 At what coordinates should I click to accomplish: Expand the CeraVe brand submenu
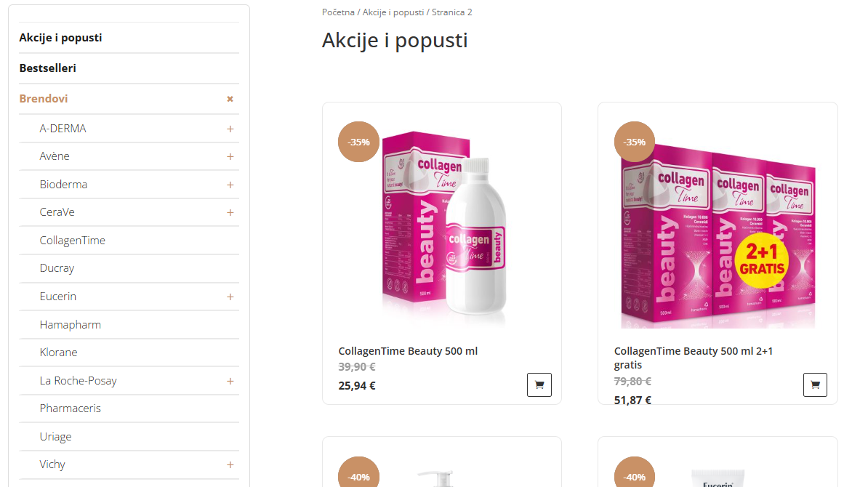[x=230, y=212]
